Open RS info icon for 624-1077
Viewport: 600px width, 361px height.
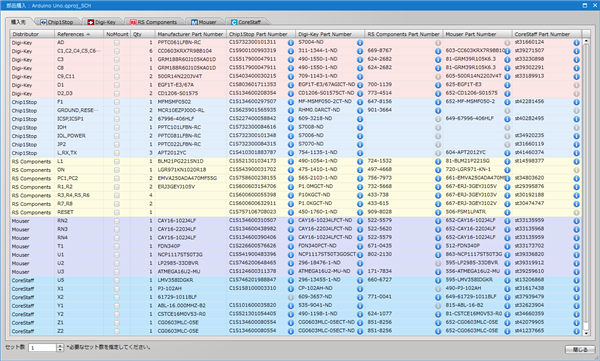(438, 314)
